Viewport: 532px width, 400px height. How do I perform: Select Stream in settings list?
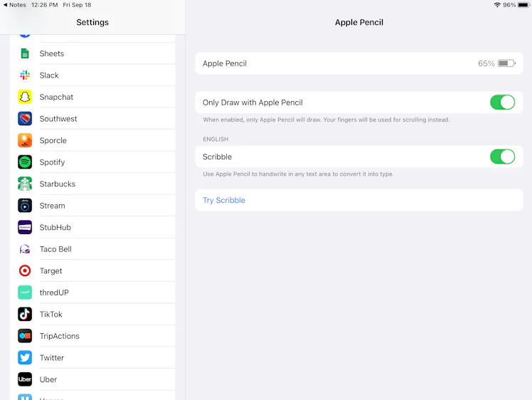(92, 206)
